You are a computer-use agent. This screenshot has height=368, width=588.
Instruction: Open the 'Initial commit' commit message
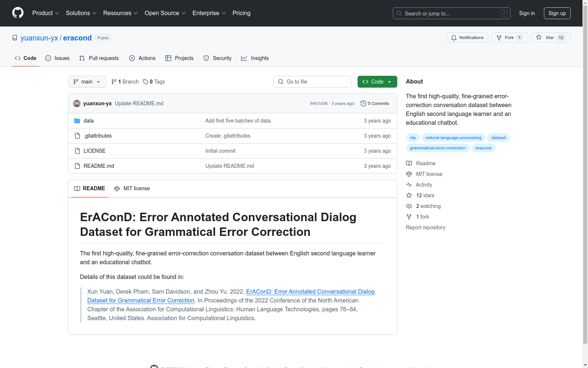(x=220, y=151)
